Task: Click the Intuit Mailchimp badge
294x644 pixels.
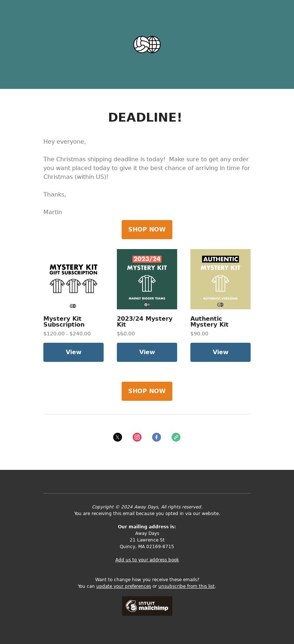Action: coord(147,606)
